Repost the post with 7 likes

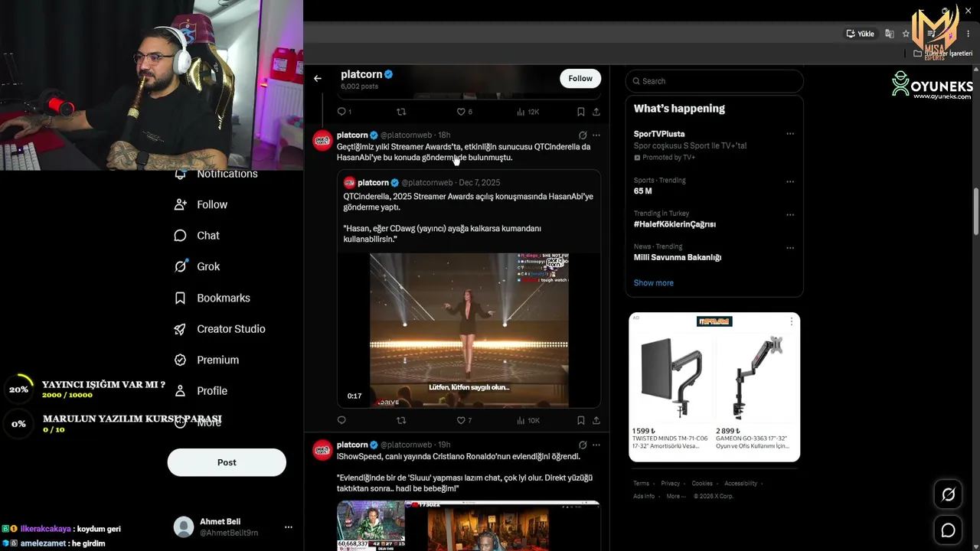click(x=401, y=420)
